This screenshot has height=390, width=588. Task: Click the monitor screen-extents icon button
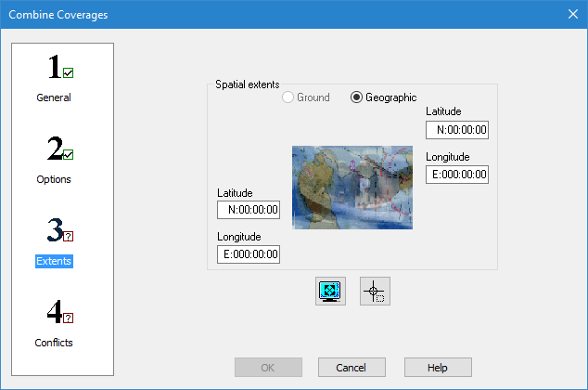click(x=329, y=291)
